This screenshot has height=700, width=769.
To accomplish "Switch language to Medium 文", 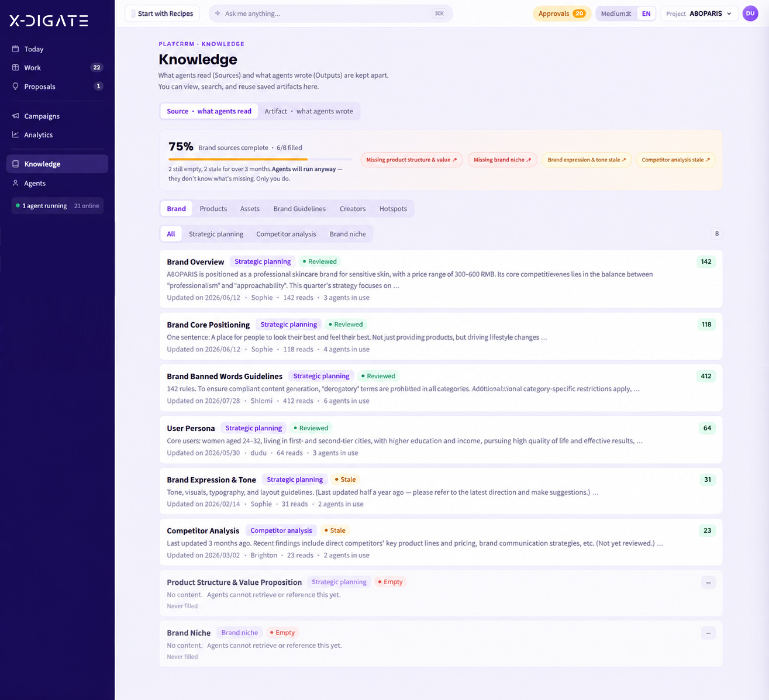I will coord(616,13).
